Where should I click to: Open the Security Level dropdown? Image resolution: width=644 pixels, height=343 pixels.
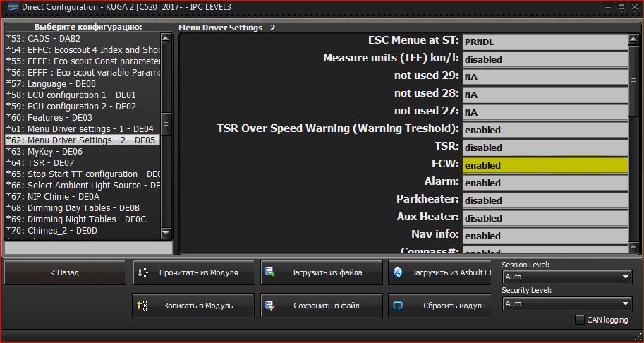click(x=567, y=303)
